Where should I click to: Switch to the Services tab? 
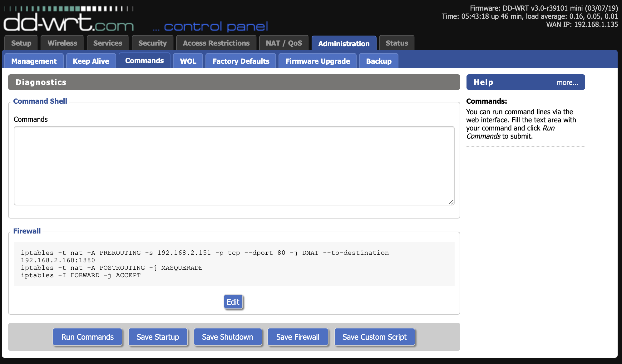(x=108, y=43)
